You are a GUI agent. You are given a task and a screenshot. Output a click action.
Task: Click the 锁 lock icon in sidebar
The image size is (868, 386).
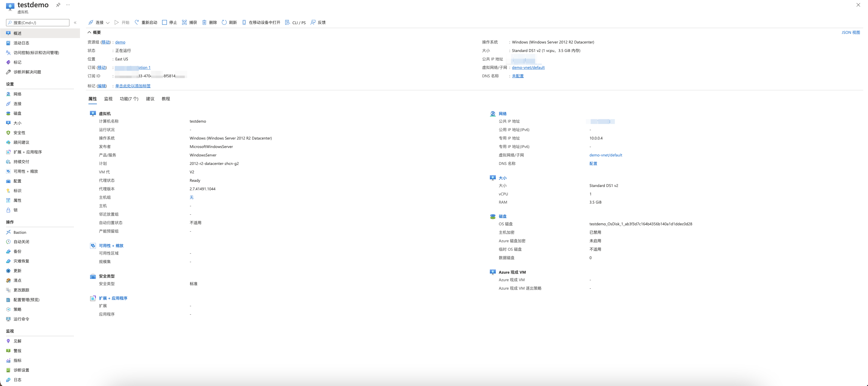8,210
